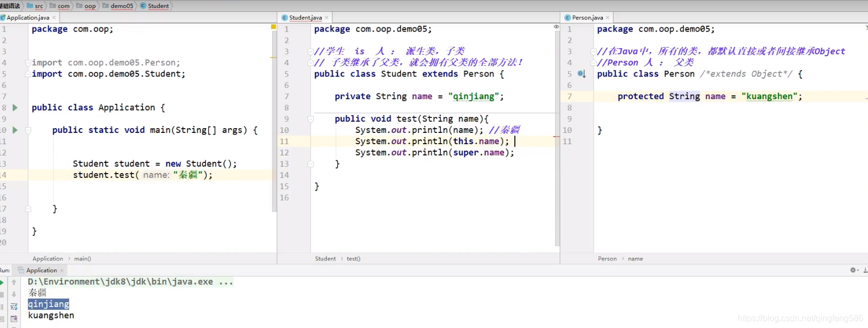Click the subclass gutter marker on Person line 5
This screenshot has height=328, width=868.
tap(582, 74)
